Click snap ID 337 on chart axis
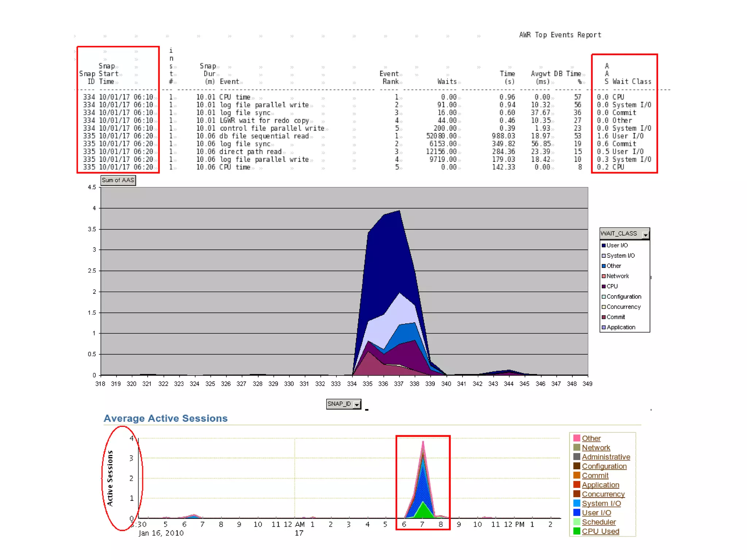The image size is (747, 560). coord(399,384)
